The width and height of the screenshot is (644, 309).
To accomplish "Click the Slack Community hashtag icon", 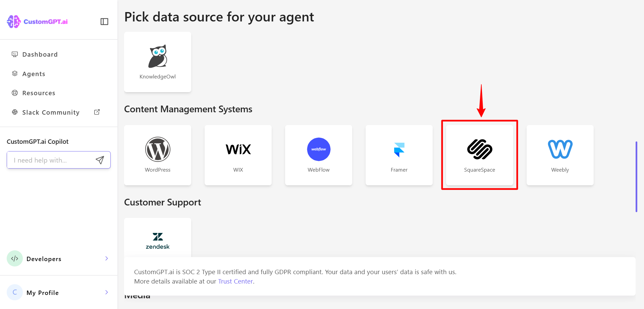I will click(x=15, y=112).
